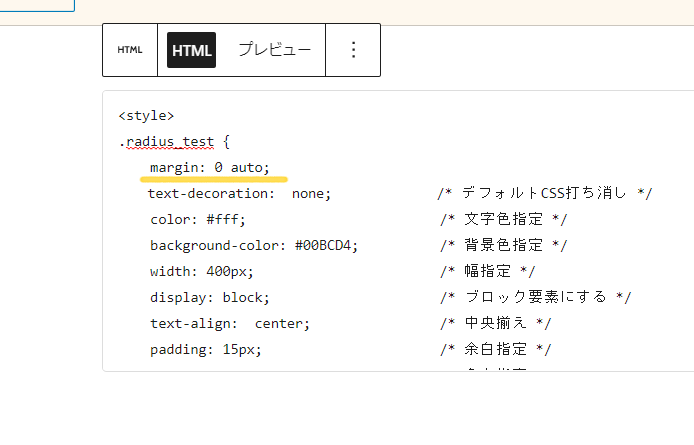Click the HTML block type icon

click(129, 50)
